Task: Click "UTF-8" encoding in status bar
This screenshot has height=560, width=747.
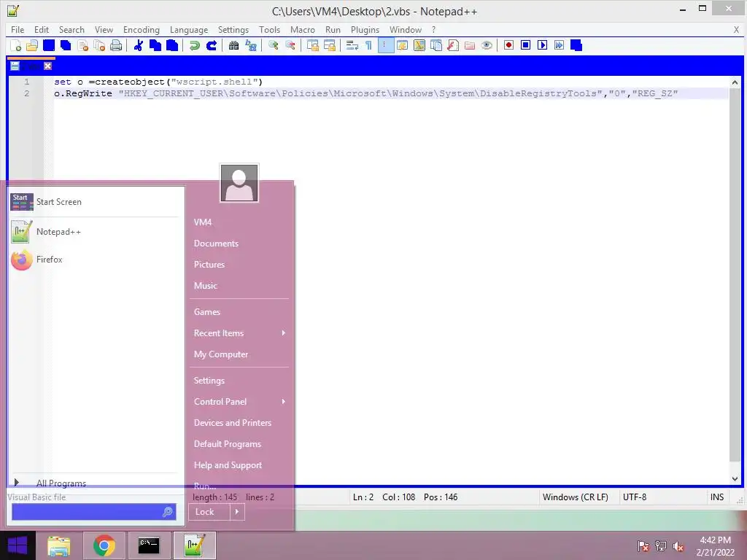Action: click(x=635, y=497)
